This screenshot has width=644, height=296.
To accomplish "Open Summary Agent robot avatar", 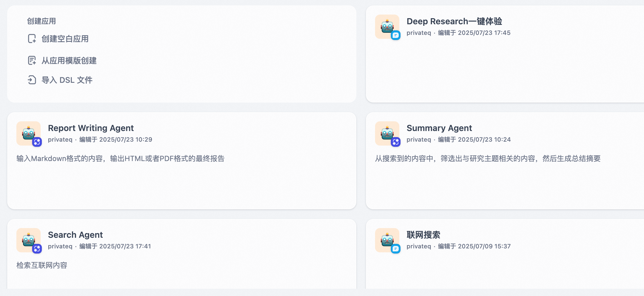I will pos(387,133).
